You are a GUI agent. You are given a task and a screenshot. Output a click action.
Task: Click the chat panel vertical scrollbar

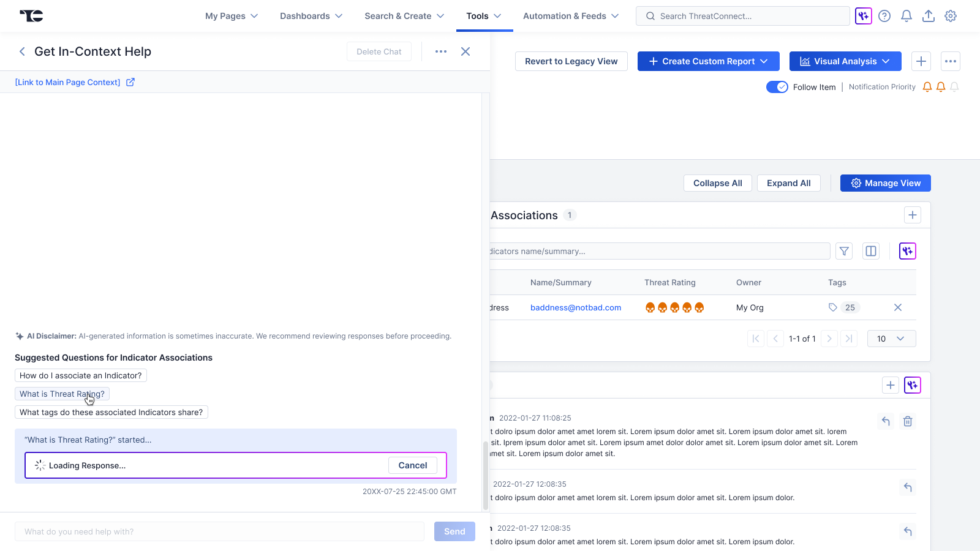tap(486, 475)
